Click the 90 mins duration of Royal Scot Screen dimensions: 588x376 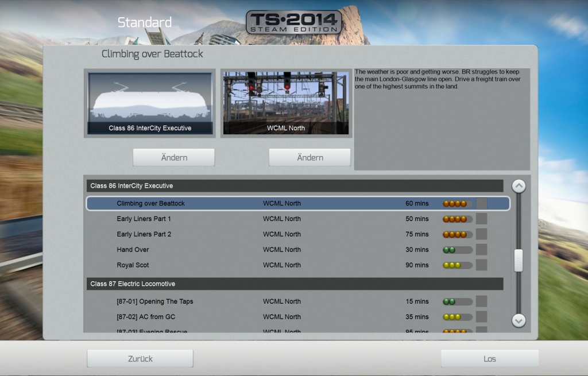pos(417,265)
